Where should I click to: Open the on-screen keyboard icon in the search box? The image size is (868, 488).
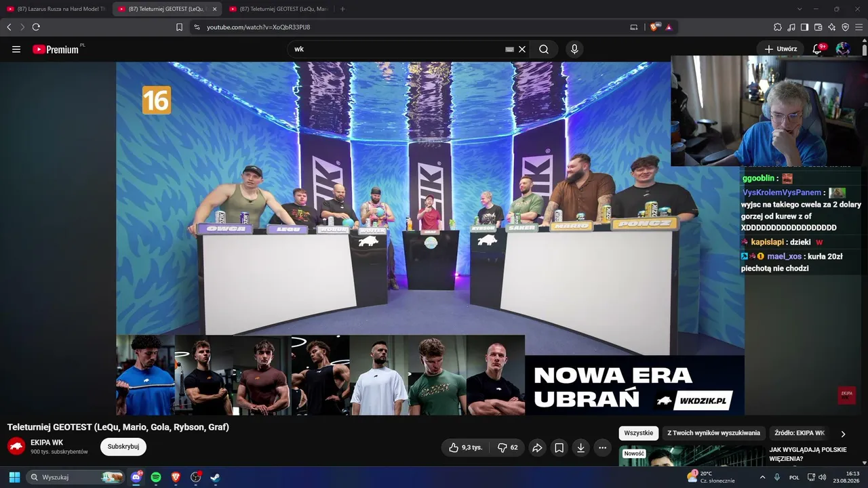pos(510,49)
